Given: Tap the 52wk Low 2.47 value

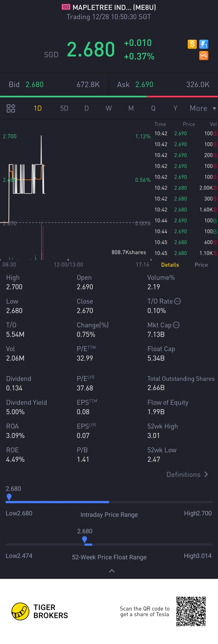Looking at the screenshot, I should [153, 459].
